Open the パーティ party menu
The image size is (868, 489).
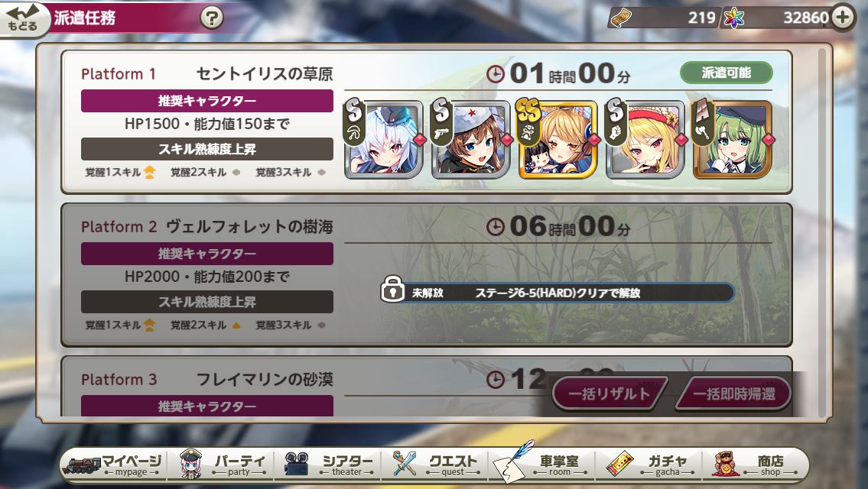223,464
